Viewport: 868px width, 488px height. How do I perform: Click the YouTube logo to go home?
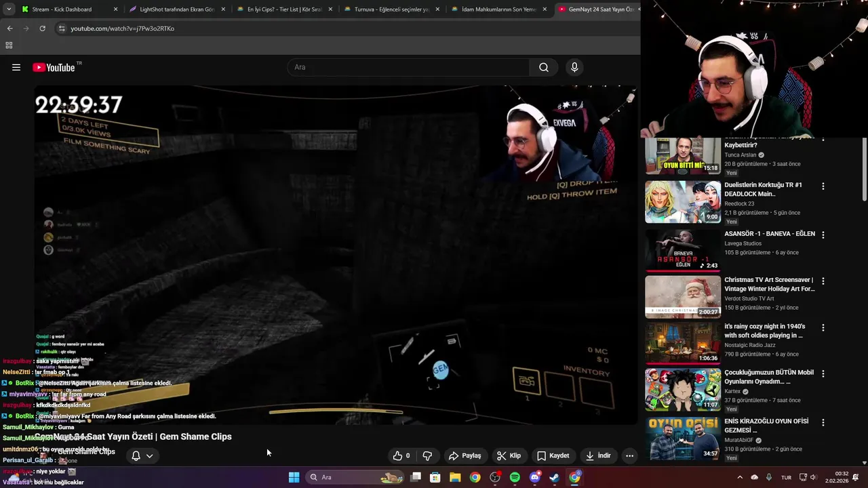click(x=54, y=67)
